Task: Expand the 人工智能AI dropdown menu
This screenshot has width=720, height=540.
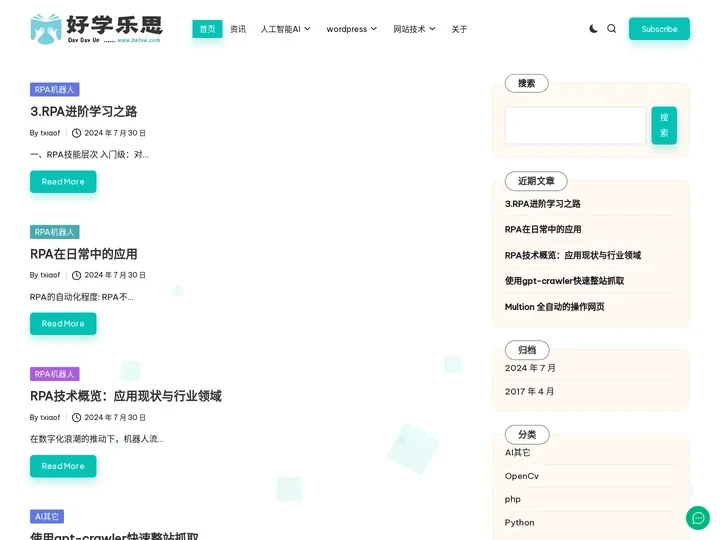Action: click(286, 29)
